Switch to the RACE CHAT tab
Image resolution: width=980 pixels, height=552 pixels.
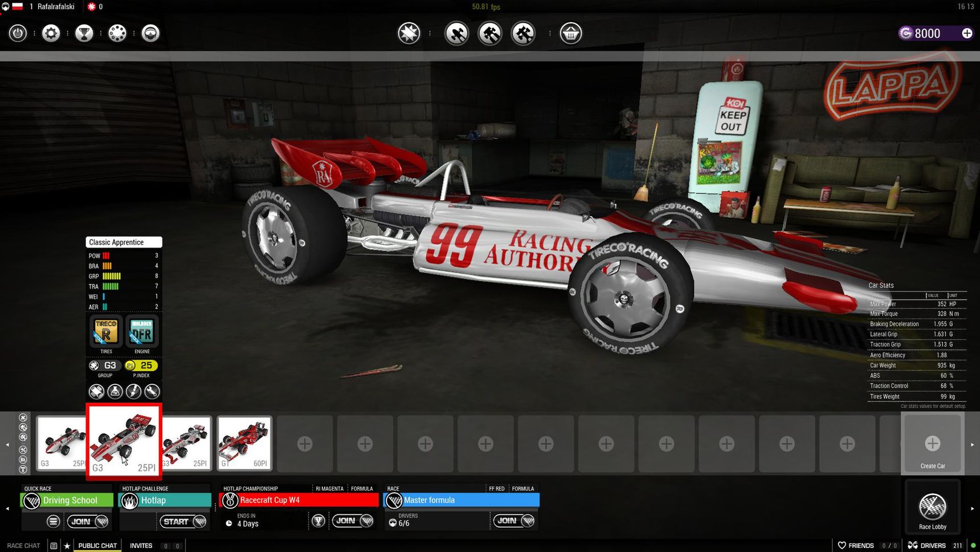click(x=23, y=546)
